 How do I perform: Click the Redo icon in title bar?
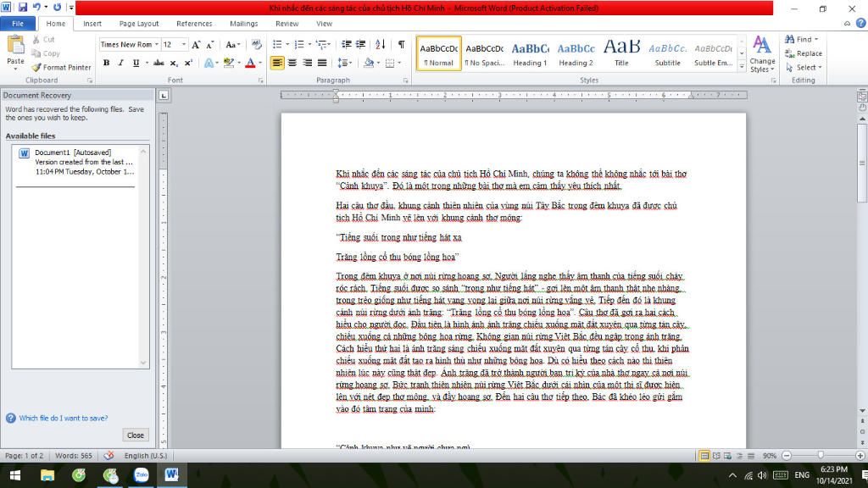coord(57,7)
